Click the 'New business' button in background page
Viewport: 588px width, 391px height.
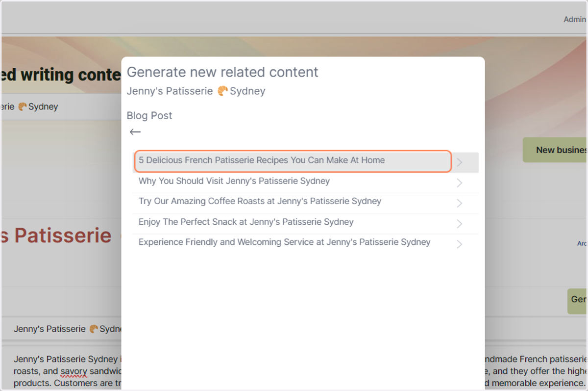click(x=555, y=150)
